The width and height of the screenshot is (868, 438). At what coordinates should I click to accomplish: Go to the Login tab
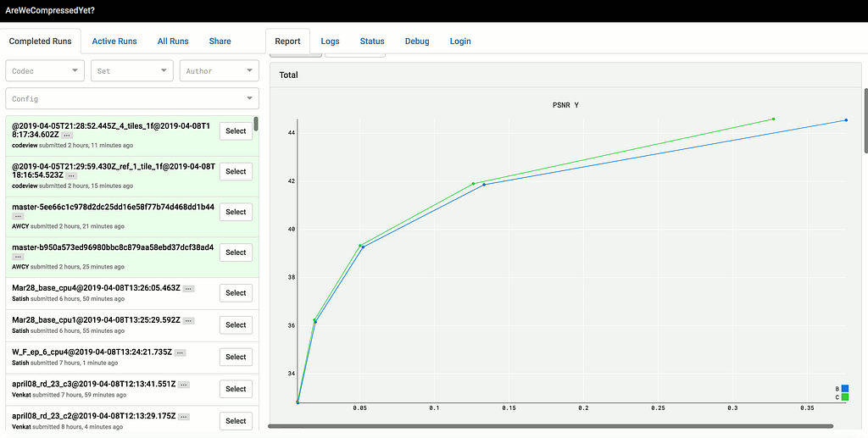tap(460, 41)
